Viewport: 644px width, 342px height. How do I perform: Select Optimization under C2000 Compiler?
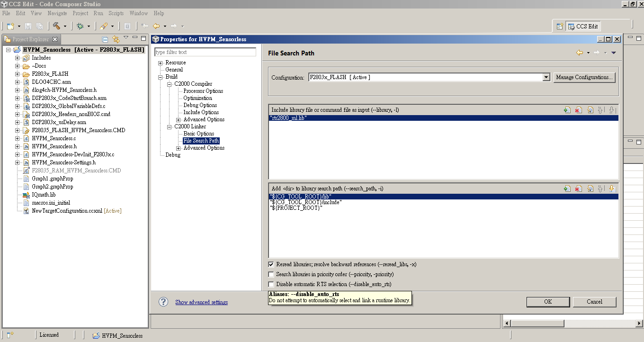198,98
